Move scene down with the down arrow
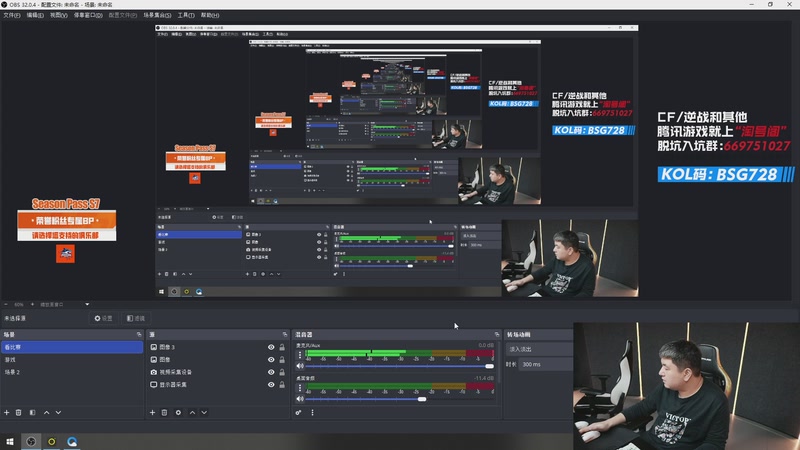This screenshot has height=450, width=800. tap(58, 412)
